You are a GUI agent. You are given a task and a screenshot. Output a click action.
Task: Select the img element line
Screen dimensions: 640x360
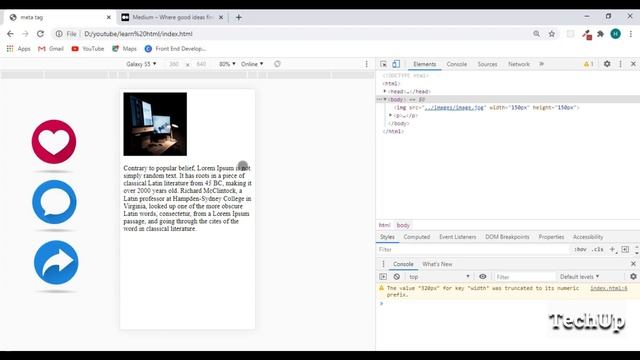[487, 107]
